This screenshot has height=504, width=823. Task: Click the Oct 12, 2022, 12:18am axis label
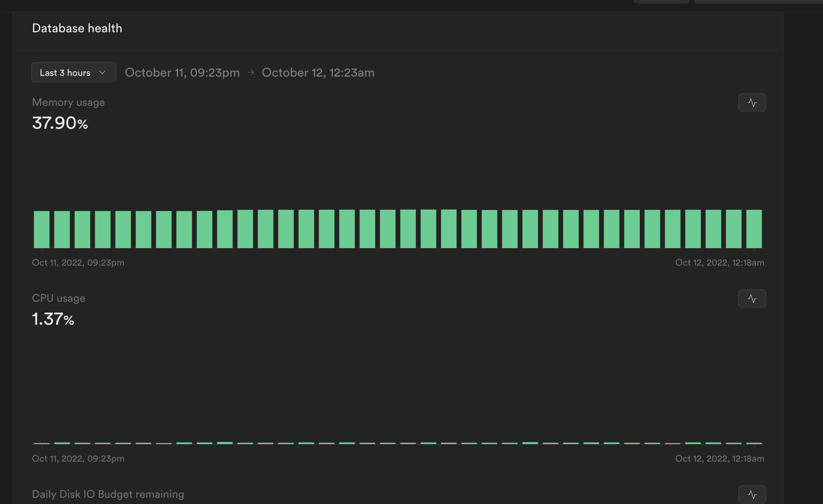coord(719,262)
